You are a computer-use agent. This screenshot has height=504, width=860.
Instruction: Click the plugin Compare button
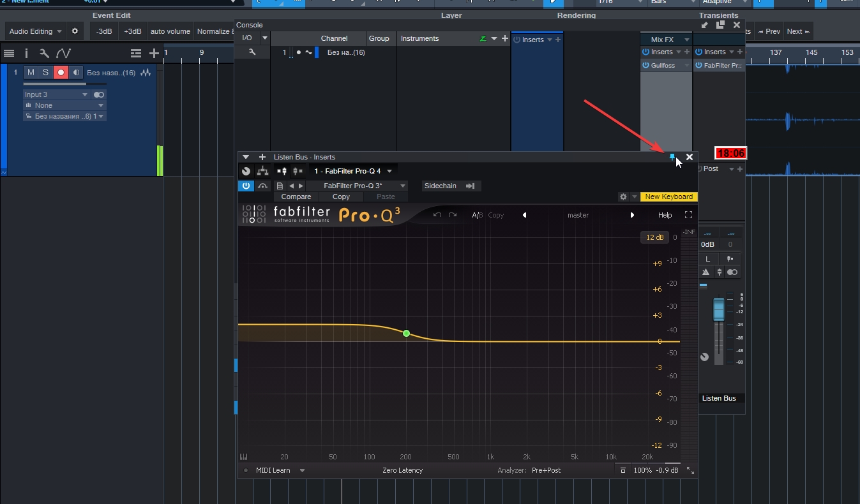click(296, 197)
